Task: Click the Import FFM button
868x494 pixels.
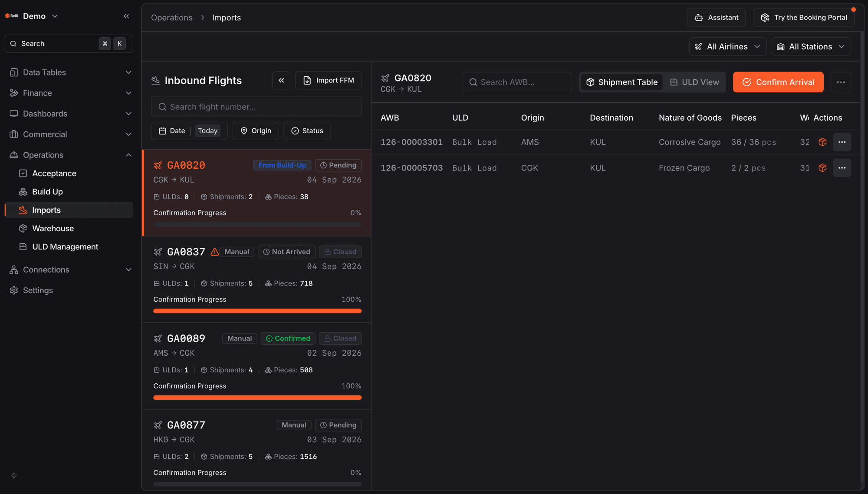Action: [328, 80]
